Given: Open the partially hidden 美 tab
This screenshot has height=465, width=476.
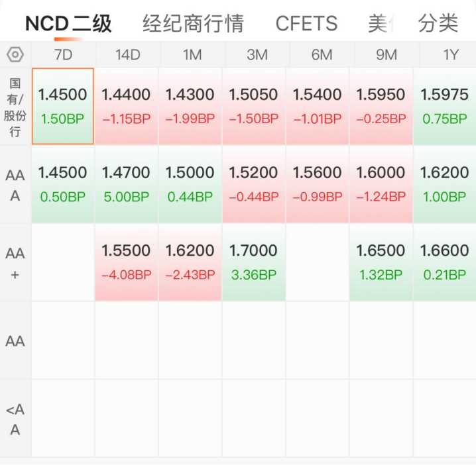Looking at the screenshot, I should tap(380, 23).
